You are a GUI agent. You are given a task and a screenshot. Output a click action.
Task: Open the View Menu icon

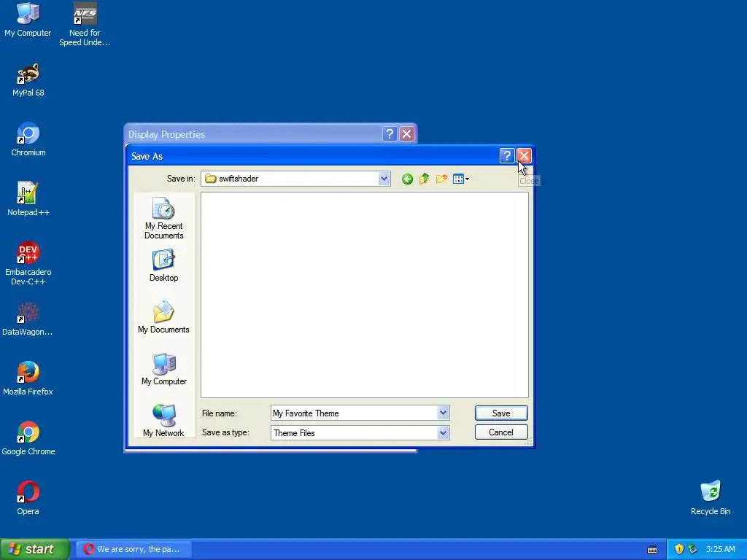[461, 179]
